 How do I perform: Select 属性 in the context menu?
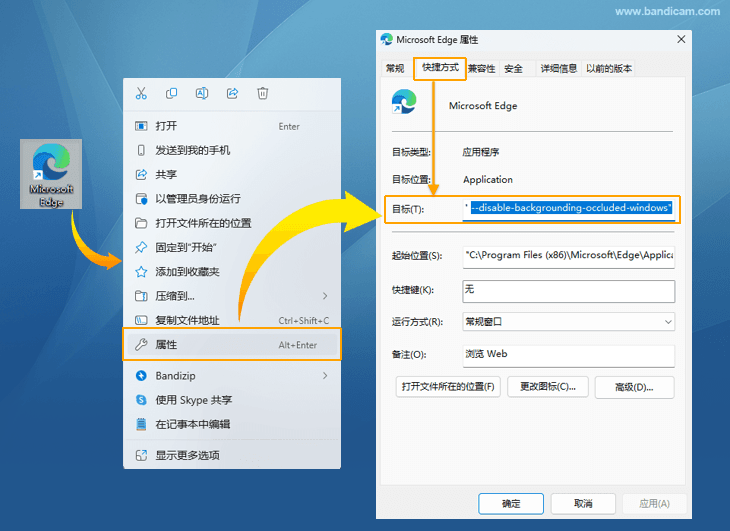pos(232,344)
